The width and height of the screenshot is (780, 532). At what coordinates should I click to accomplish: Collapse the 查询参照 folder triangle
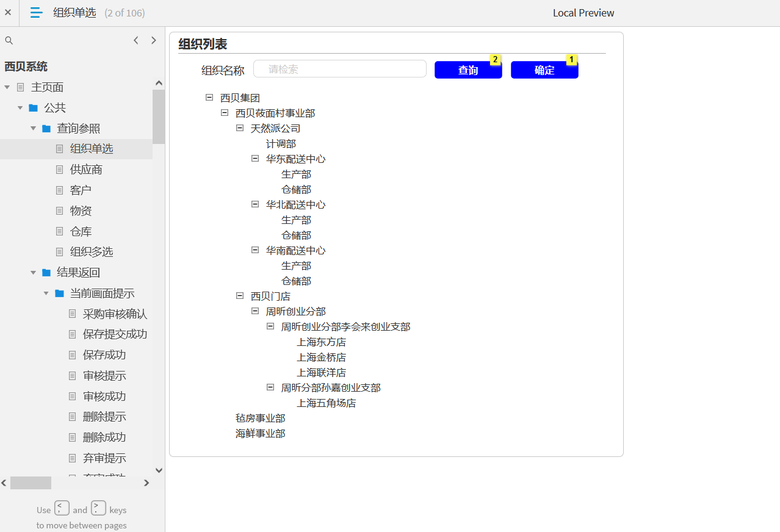coord(33,129)
